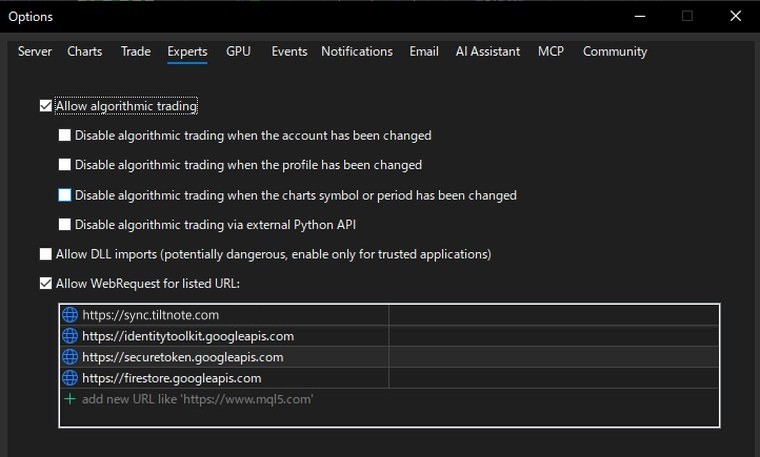Click the Allow WebRequest for listed URL label
The height and width of the screenshot is (457, 760).
pos(148,284)
